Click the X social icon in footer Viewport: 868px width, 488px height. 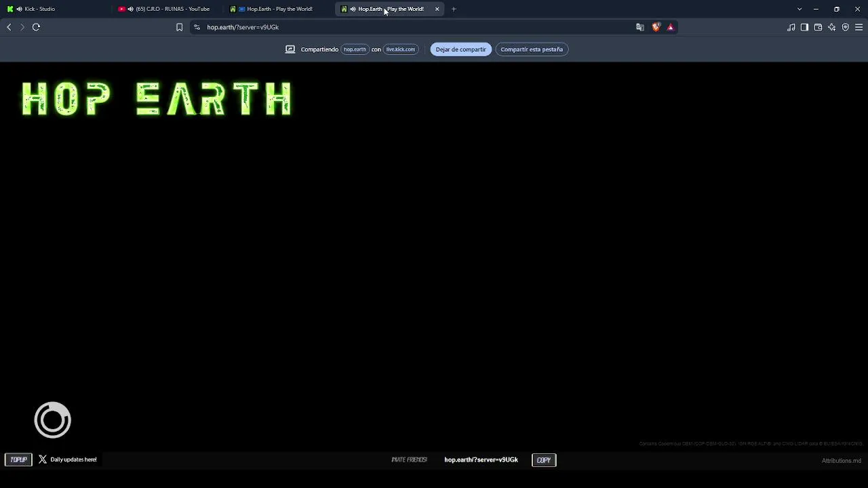click(x=43, y=460)
